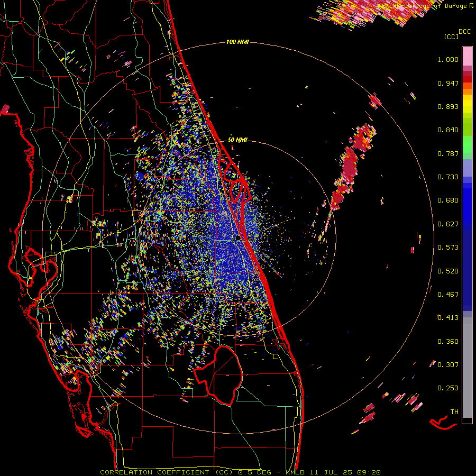The height and width of the screenshot is (476, 476).
Task: Click the 0.947 value on the color scale
Action: click(x=448, y=83)
